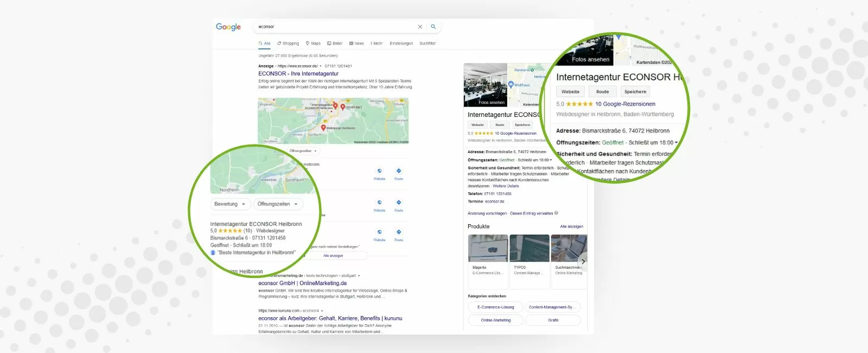Open the Maps tab

click(313, 43)
